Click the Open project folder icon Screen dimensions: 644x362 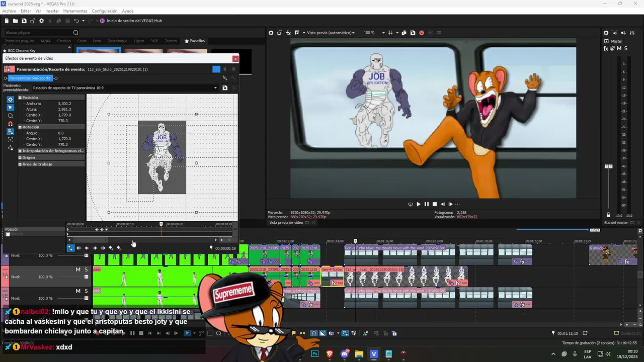(x=16, y=21)
